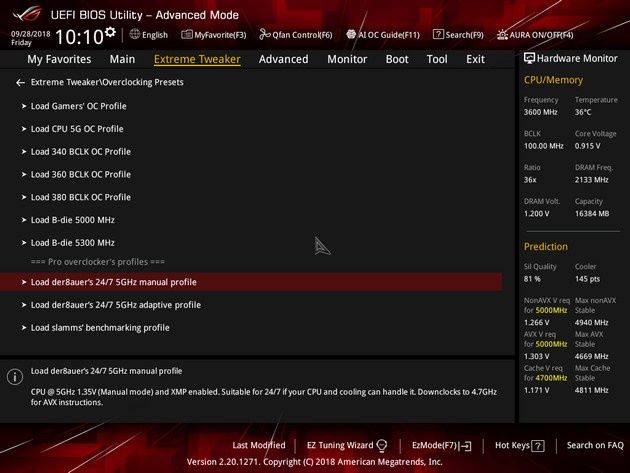Click the 100.00 MHz BCLK value
Screen dimensions: 630x473
tap(543, 146)
